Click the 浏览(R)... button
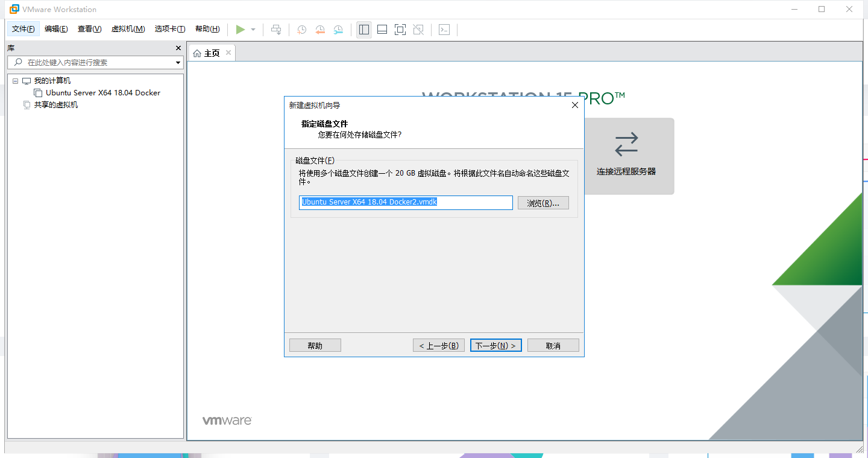This screenshot has width=868, height=458. pos(543,203)
